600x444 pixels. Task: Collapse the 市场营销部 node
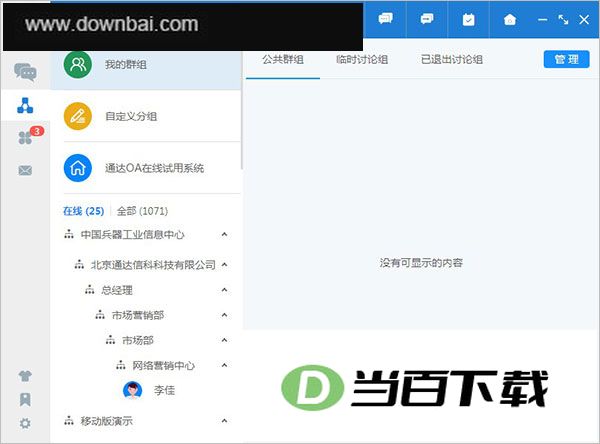(x=225, y=315)
